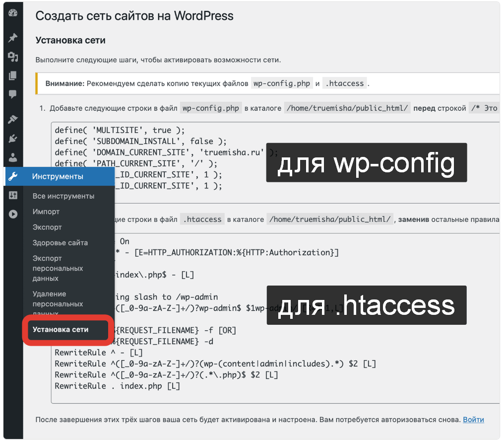Open Appearance paintbrush icon in sidebar

click(13, 119)
